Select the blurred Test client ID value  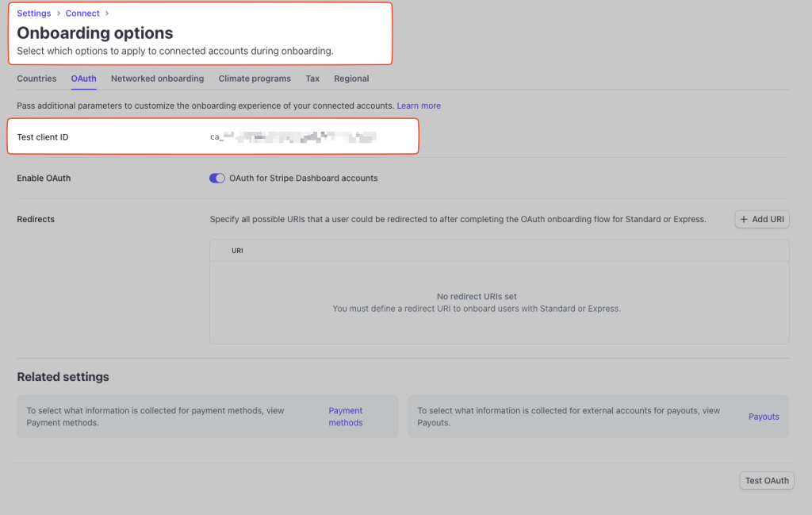[x=293, y=136]
